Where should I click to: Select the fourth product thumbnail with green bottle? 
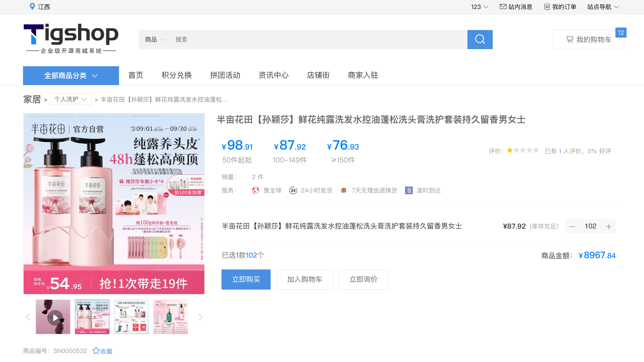[170, 317]
